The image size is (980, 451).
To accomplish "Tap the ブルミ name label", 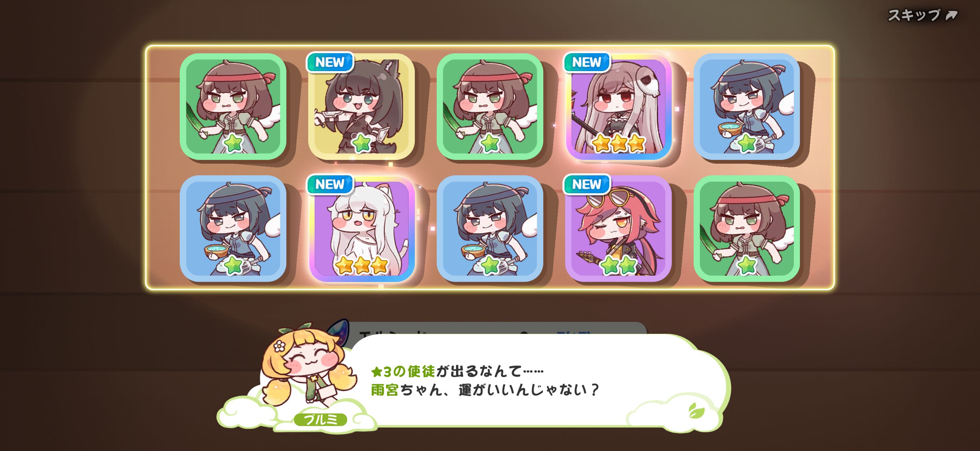I will (320, 420).
